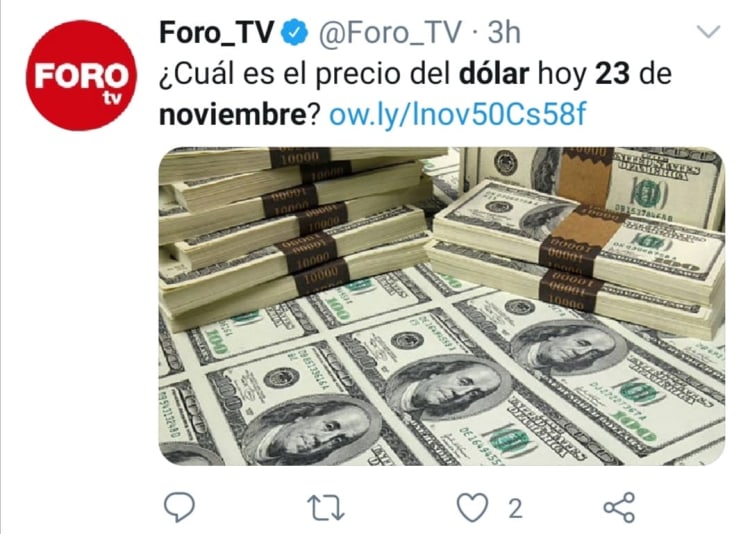Open the Foro_TV display name profile
This screenshot has height=534, width=750.
tap(217, 33)
